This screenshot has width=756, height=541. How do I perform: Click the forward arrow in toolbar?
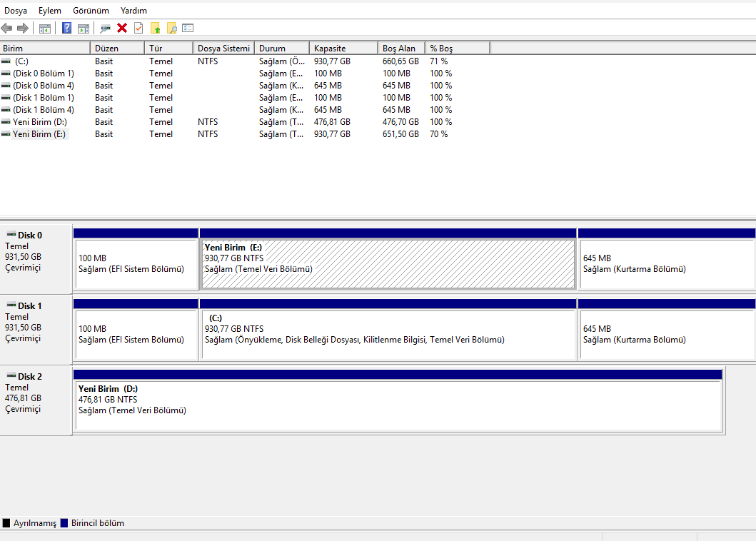(22, 28)
